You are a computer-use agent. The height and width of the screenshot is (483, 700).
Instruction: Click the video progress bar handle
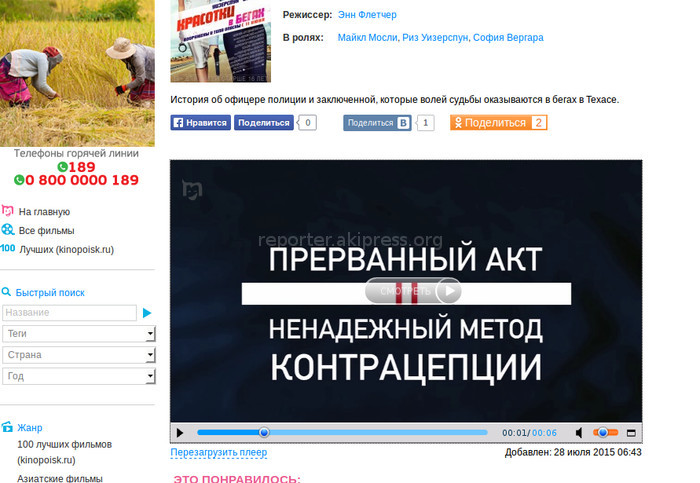[x=264, y=432]
